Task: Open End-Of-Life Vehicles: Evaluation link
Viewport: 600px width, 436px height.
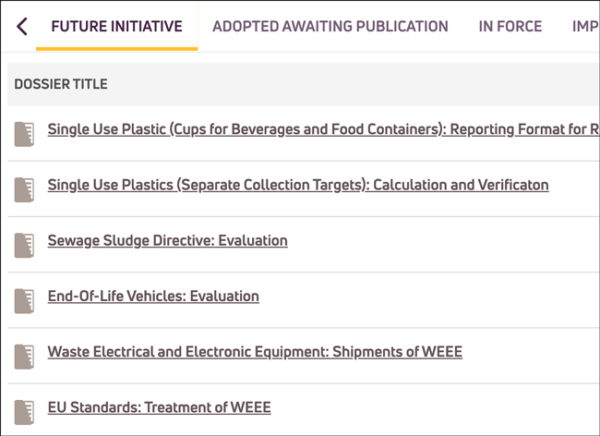Action: tap(153, 297)
